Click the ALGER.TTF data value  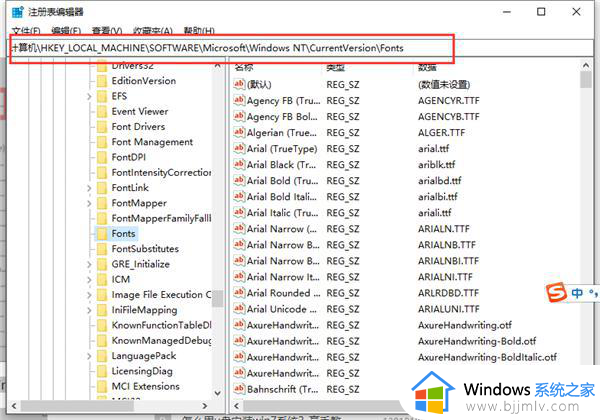point(442,133)
